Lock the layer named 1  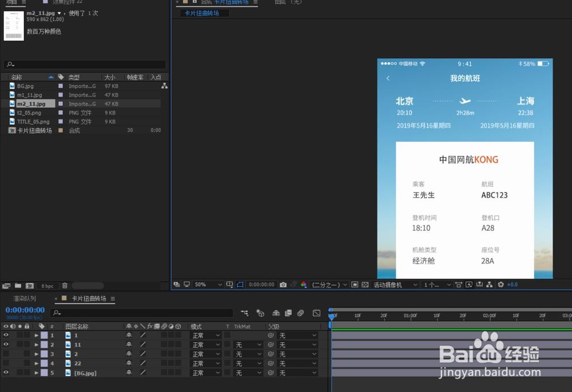[27, 335]
